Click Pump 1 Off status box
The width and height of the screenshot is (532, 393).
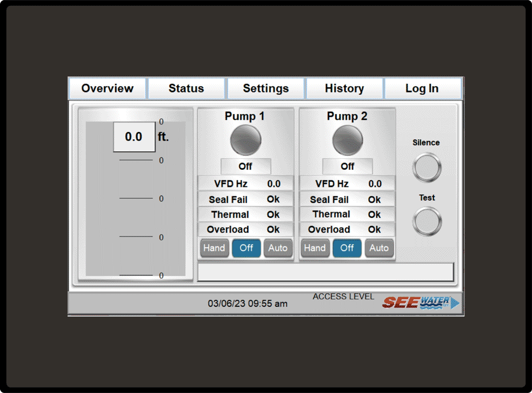(x=246, y=167)
